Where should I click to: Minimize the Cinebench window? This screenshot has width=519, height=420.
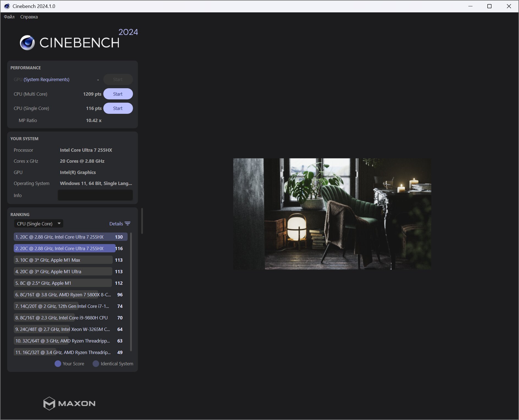470,6
